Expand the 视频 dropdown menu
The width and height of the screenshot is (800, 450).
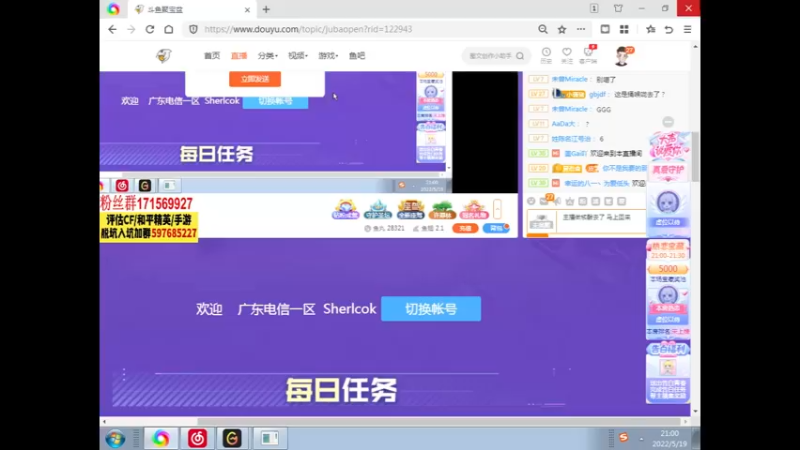(298, 56)
